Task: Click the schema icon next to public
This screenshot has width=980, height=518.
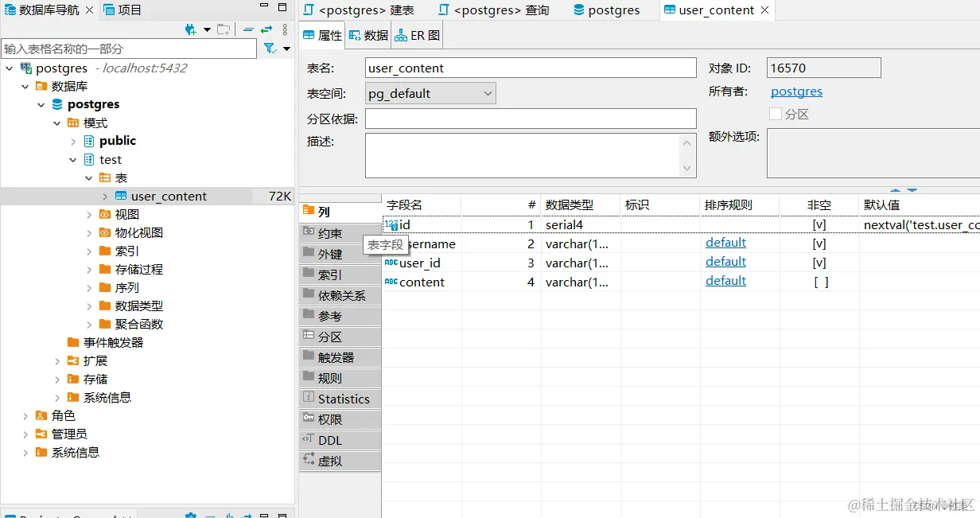Action: [89, 141]
